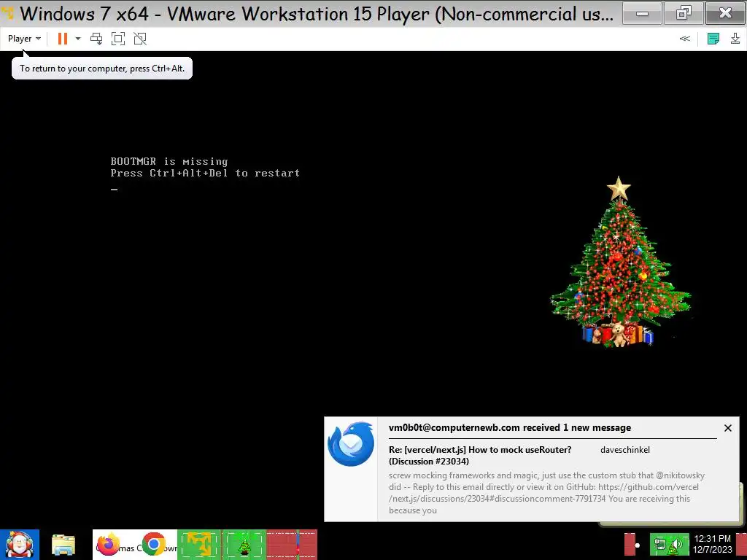The image size is (747, 560).
Task: Click the sender name daveschinkel
Action: (625, 449)
